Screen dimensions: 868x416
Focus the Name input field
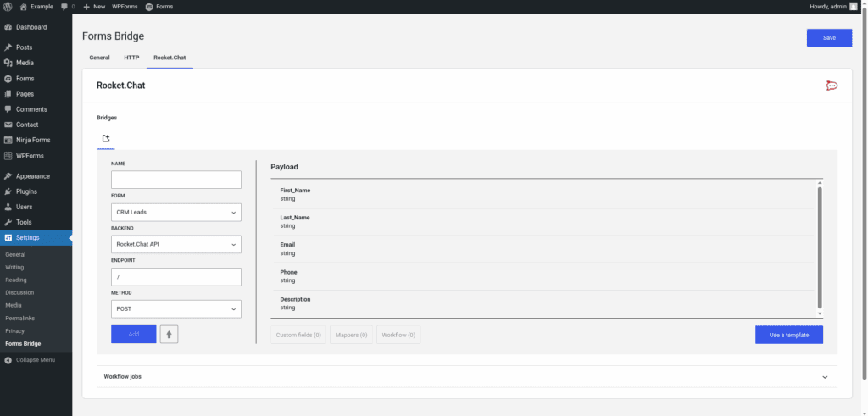pyautogui.click(x=176, y=180)
